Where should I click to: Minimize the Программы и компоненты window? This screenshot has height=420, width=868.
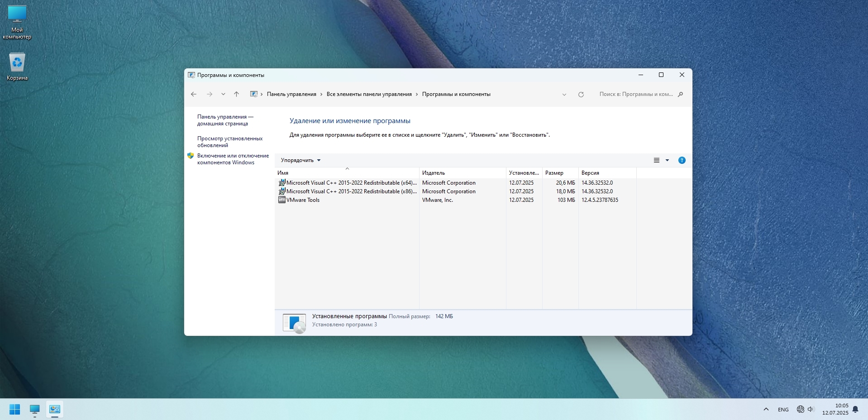click(641, 75)
